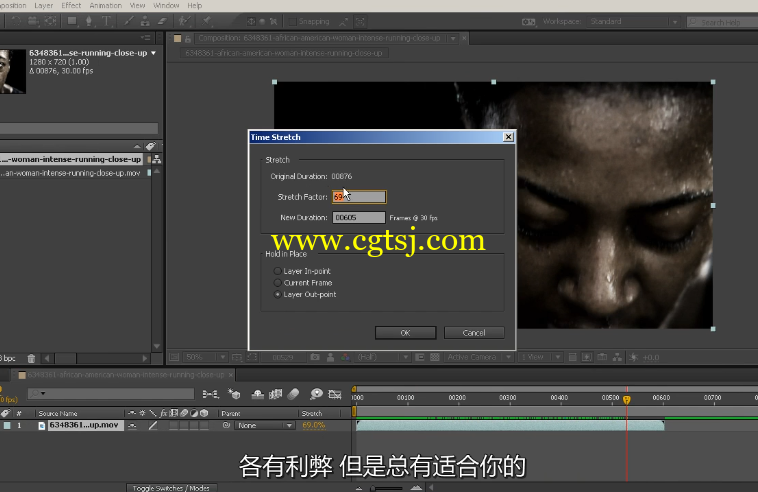Toggle the label color box of layer 1
Viewport: 758px width, 492px height.
tap(7, 425)
